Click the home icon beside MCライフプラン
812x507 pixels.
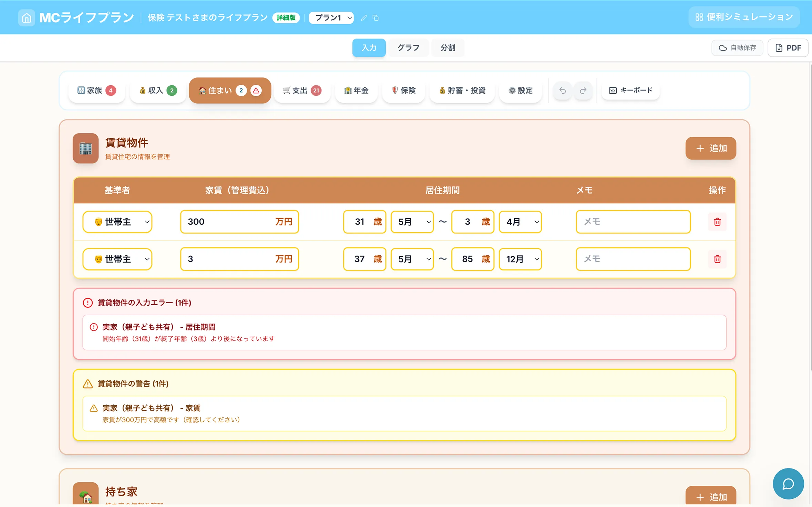tap(27, 18)
